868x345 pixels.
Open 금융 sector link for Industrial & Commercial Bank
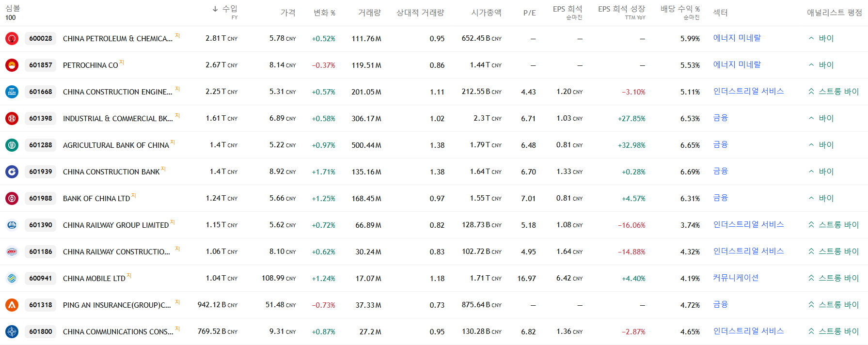720,118
